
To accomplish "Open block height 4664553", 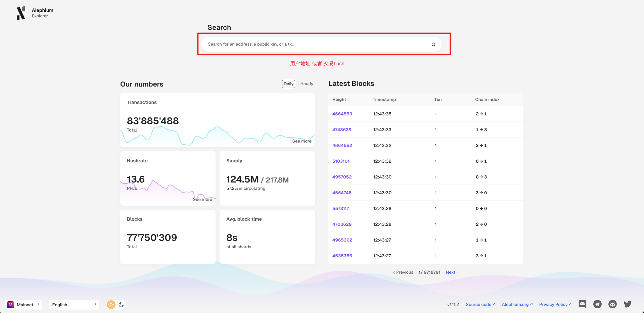I will [x=342, y=114].
